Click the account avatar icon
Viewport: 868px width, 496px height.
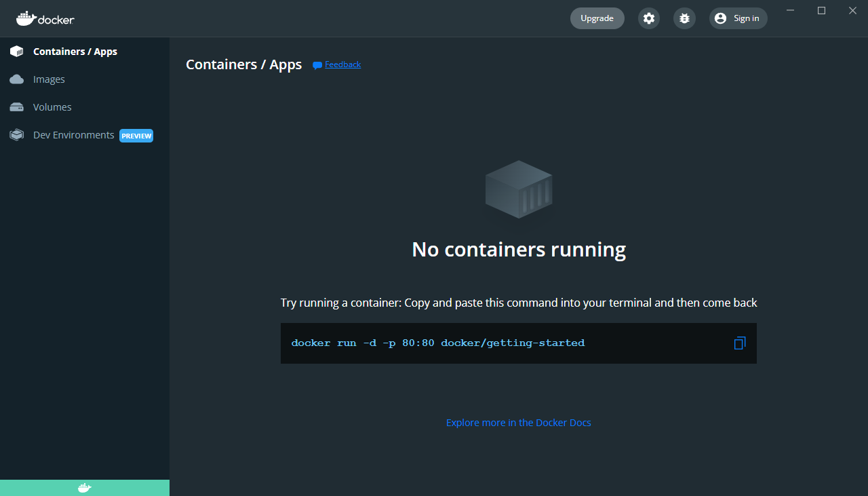coord(720,18)
